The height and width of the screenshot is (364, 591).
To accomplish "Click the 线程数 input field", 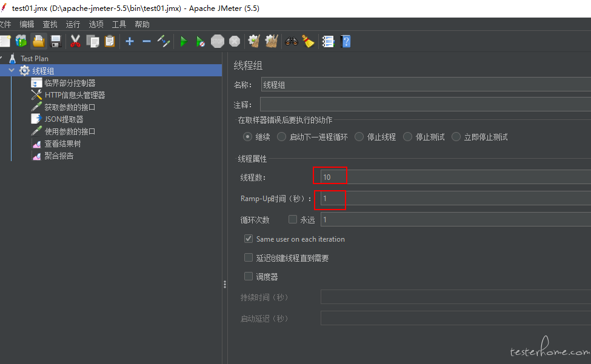I will pyautogui.click(x=456, y=177).
